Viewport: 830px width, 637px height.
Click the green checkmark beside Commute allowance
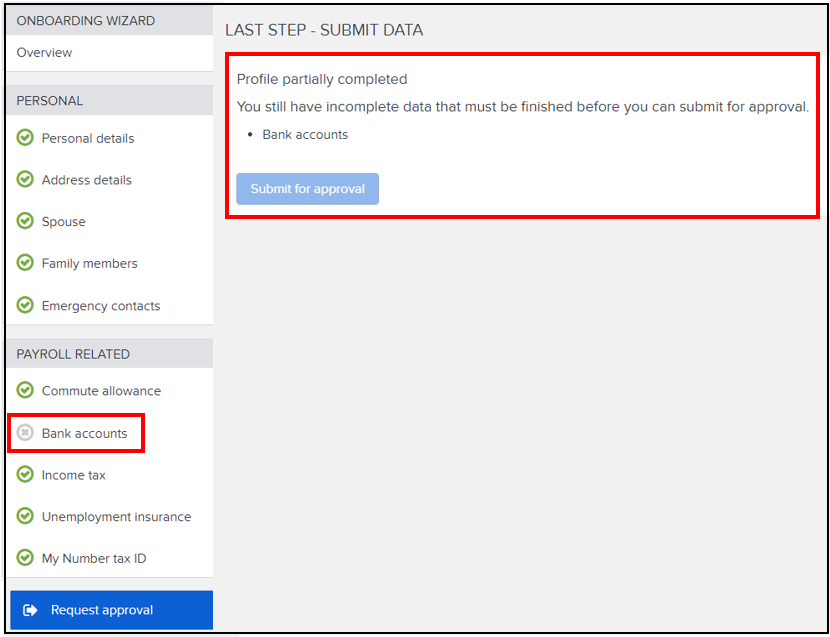[x=24, y=391]
